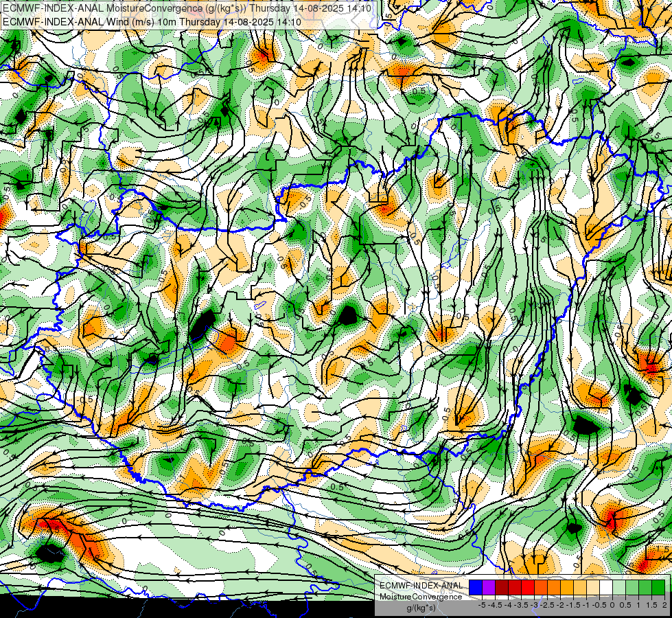
Task: Click the 'g/(kg*s)' legend unit label
Action: click(x=421, y=608)
